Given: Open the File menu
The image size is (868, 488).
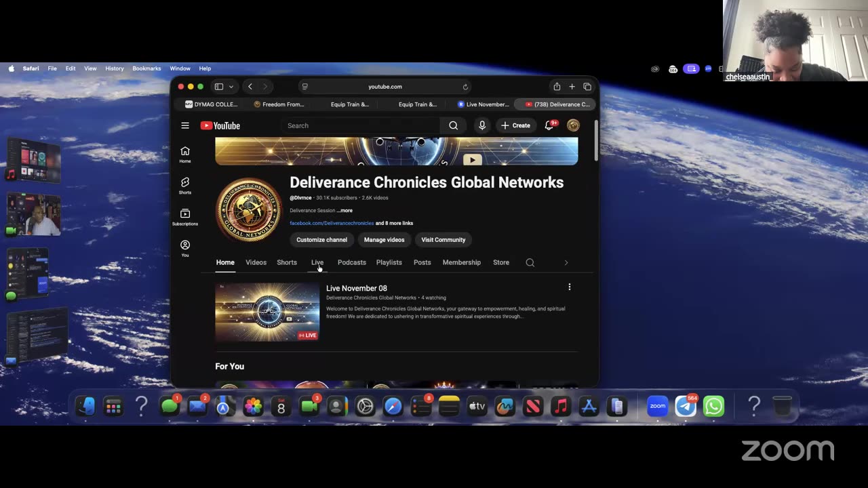Looking at the screenshot, I should 52,68.
